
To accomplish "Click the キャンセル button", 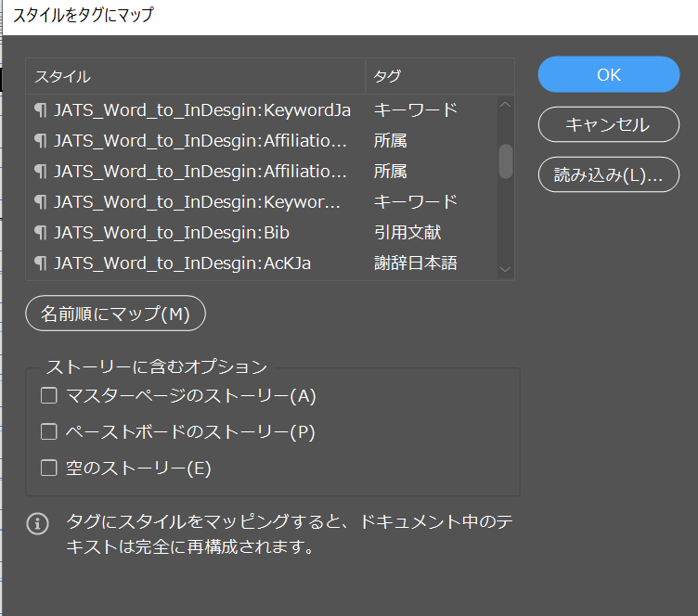I will click(609, 125).
